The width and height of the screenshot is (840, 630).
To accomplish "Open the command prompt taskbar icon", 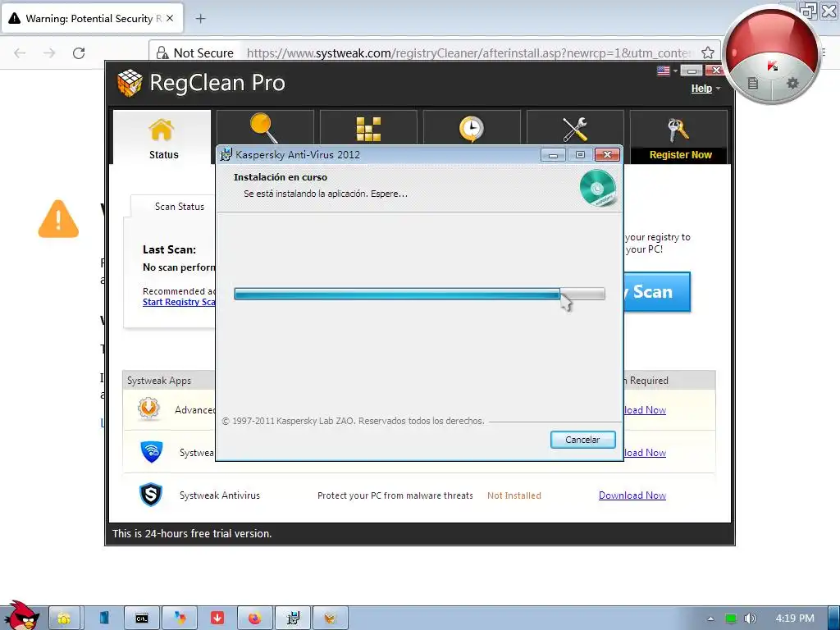I will [x=141, y=619].
